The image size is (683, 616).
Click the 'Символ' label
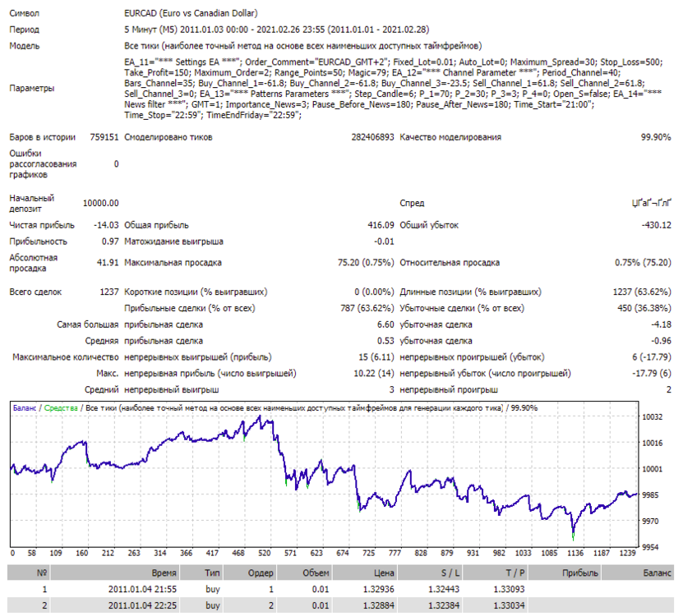25,13
